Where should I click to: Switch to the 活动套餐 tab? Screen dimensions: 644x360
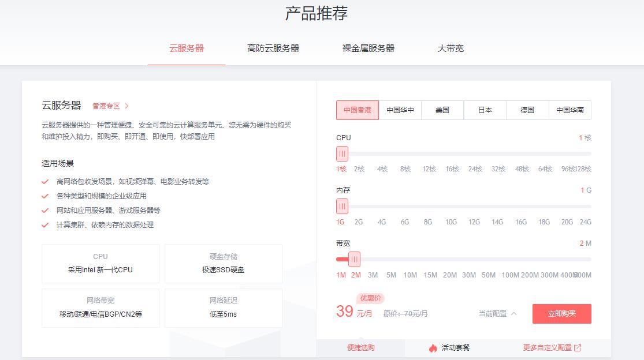pos(455,348)
